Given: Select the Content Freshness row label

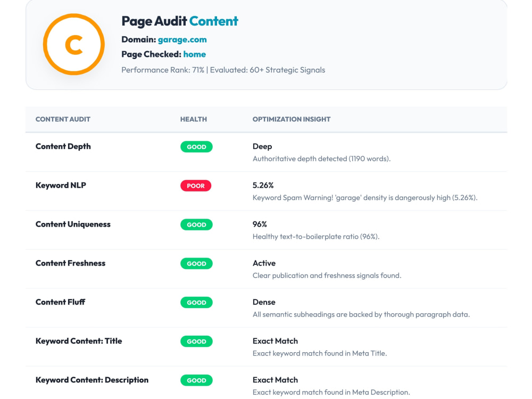Looking at the screenshot, I should [x=70, y=263].
